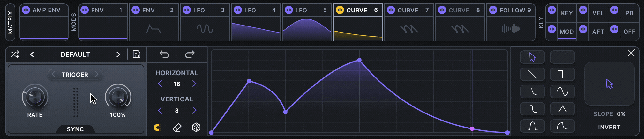Toggle the magnet snap icon

158,128
